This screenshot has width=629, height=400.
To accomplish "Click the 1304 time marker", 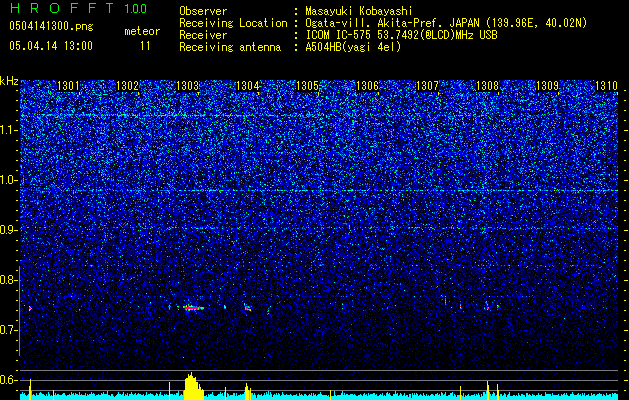I will click(x=248, y=86).
